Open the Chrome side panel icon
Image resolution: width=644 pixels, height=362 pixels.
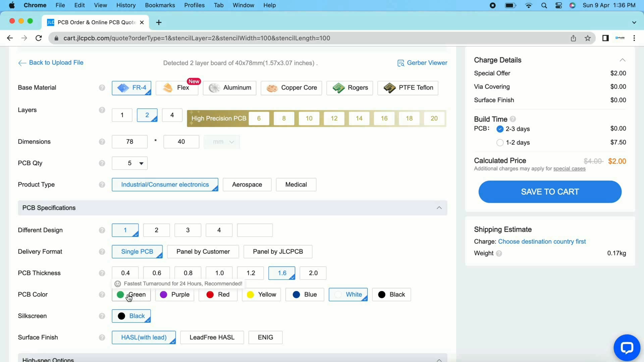click(605, 38)
